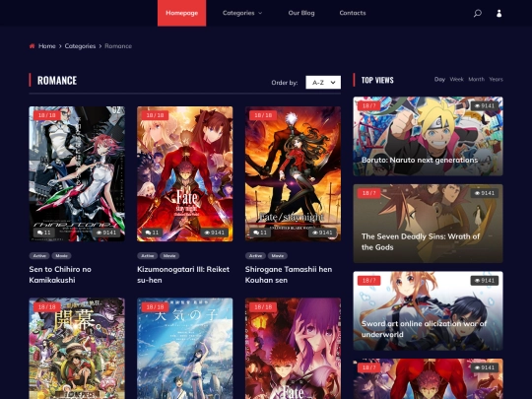Click Movie tag under Sen to Chihiro
This screenshot has height=399, width=532.
pos(61,256)
